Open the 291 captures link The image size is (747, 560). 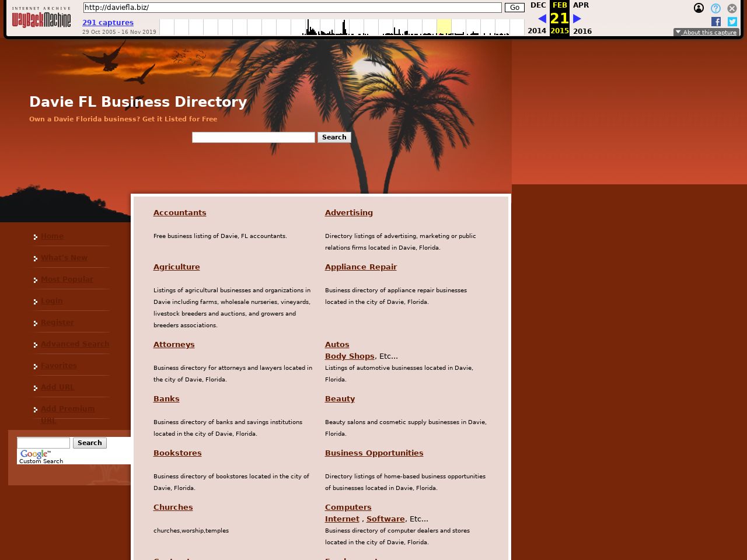click(x=108, y=23)
